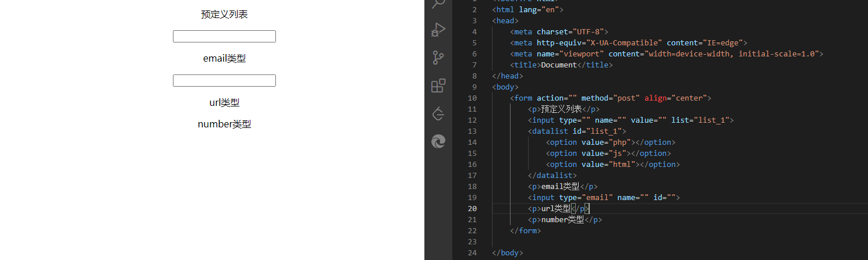868x260 pixels.
Task: Open the Extensions view
Action: (x=438, y=86)
